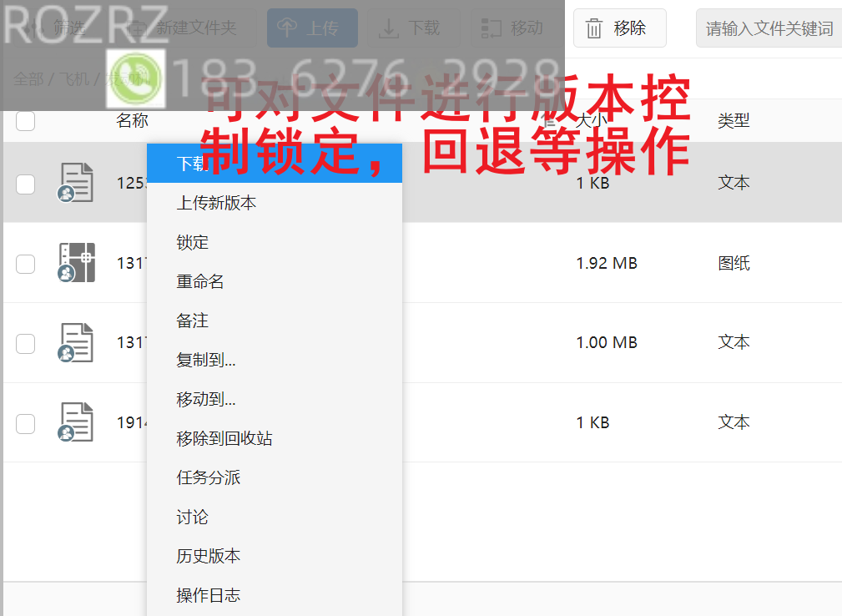Click the text file icon in the first row
This screenshot has width=842, height=616.
[x=77, y=183]
